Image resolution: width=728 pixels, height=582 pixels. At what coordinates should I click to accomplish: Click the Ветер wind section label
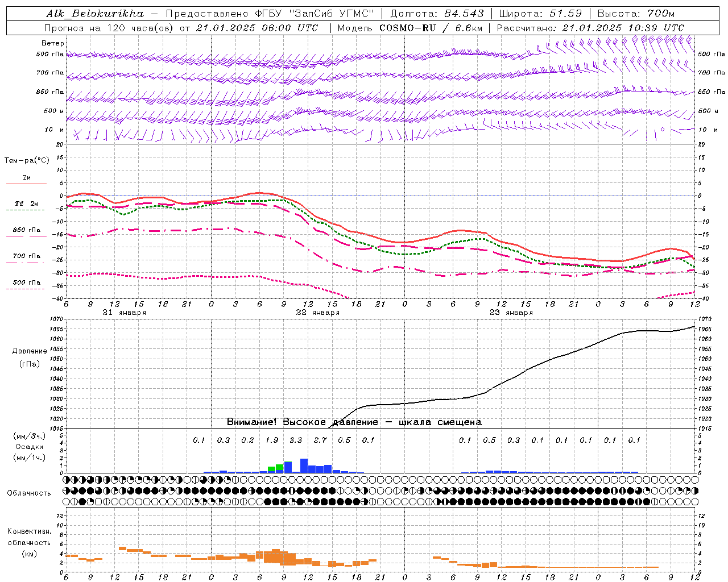pyautogui.click(x=53, y=43)
